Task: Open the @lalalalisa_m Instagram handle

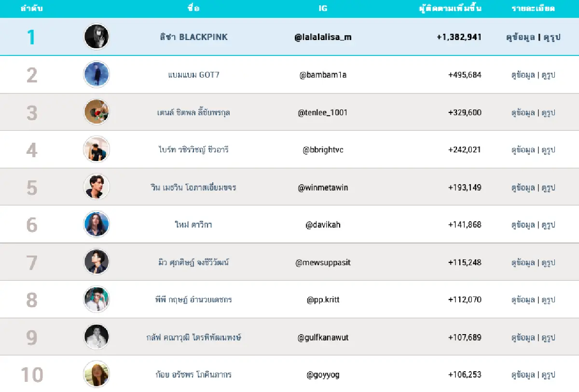Action: coord(323,37)
